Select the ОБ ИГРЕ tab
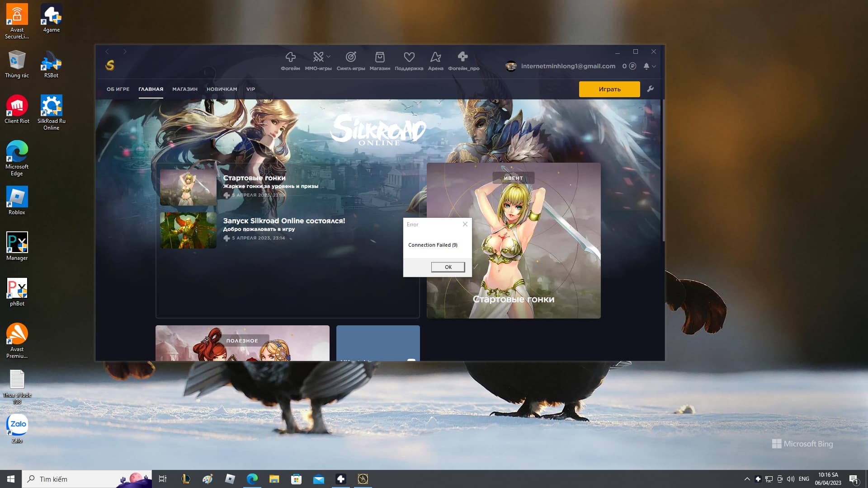The height and width of the screenshot is (488, 868). point(118,89)
